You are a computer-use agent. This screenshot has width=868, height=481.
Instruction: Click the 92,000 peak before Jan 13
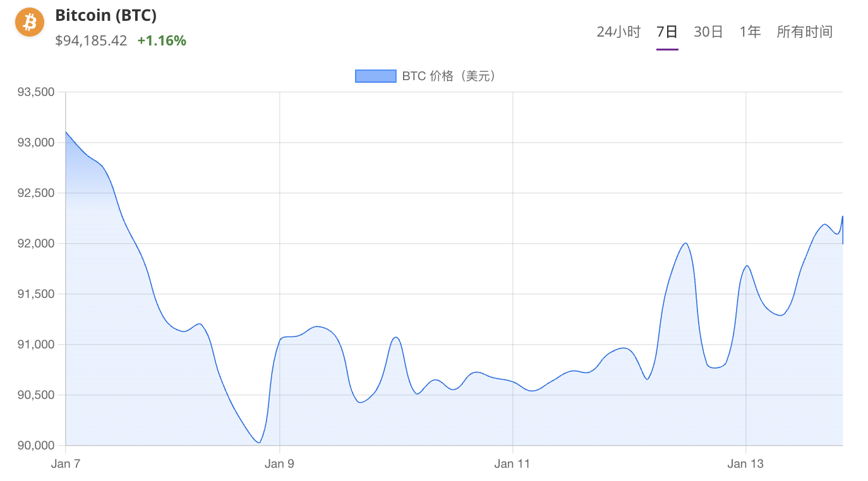tap(685, 243)
